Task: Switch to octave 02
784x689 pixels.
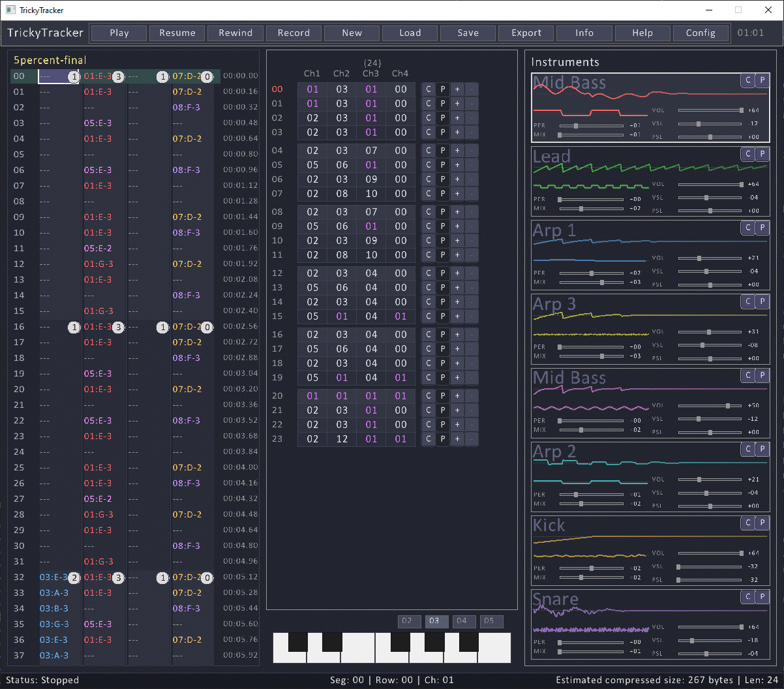Action: [409, 621]
